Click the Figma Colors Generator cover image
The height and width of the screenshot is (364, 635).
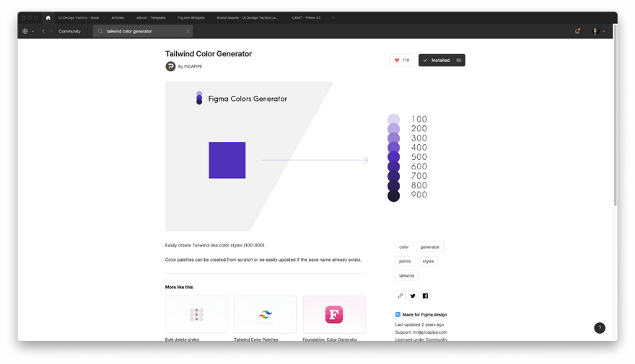(315, 156)
